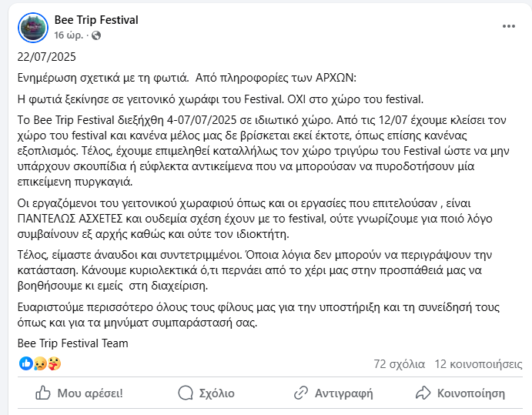View the 12 κοινοποιήσεις shares
This screenshot has width=532, height=415.
click(x=473, y=363)
